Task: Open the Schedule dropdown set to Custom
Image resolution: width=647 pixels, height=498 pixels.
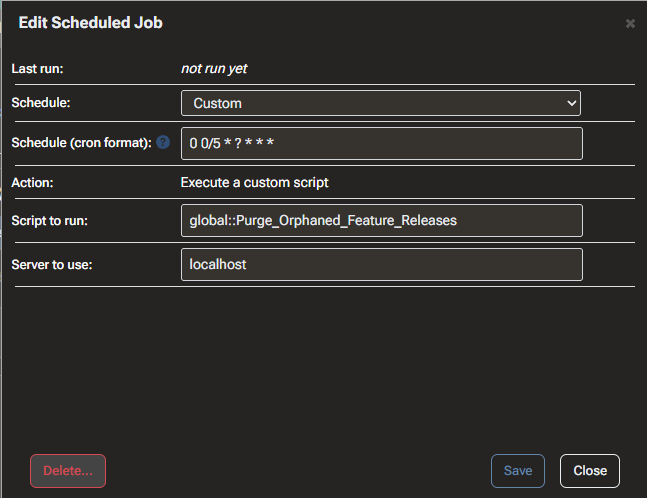Action: point(381,103)
